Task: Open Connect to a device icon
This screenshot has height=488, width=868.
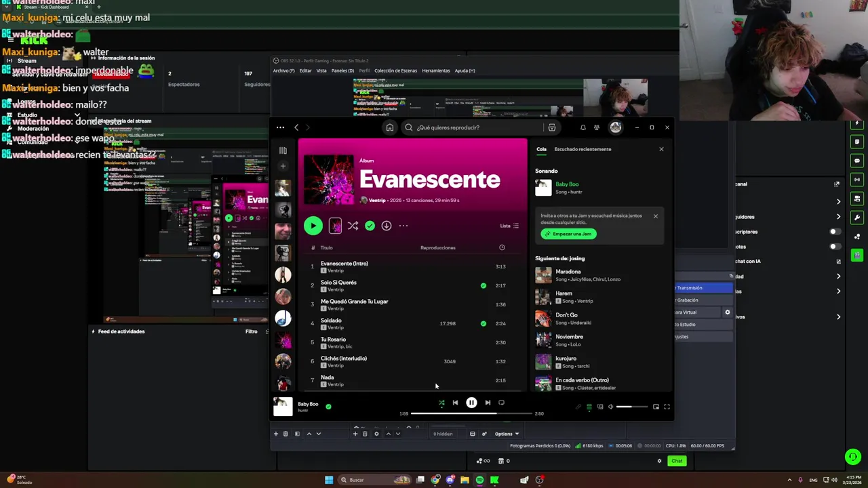Action: (600, 407)
